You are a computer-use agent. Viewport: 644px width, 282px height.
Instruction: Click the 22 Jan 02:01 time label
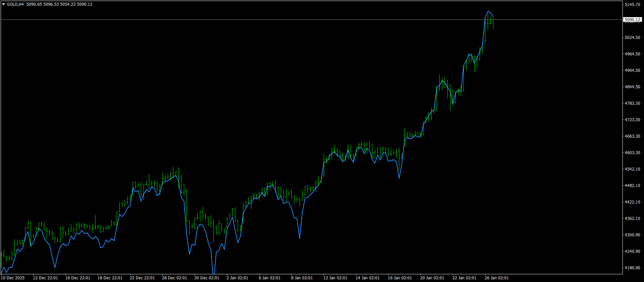[x=464, y=278]
